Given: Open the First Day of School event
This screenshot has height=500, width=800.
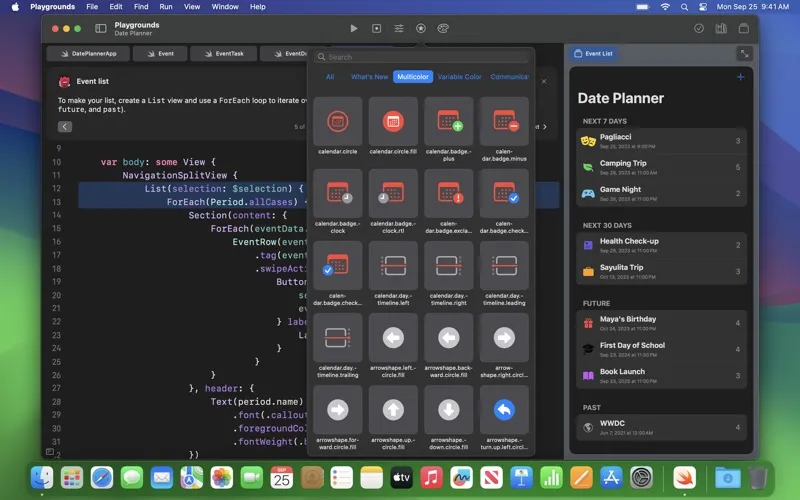Looking at the screenshot, I should tap(662, 349).
